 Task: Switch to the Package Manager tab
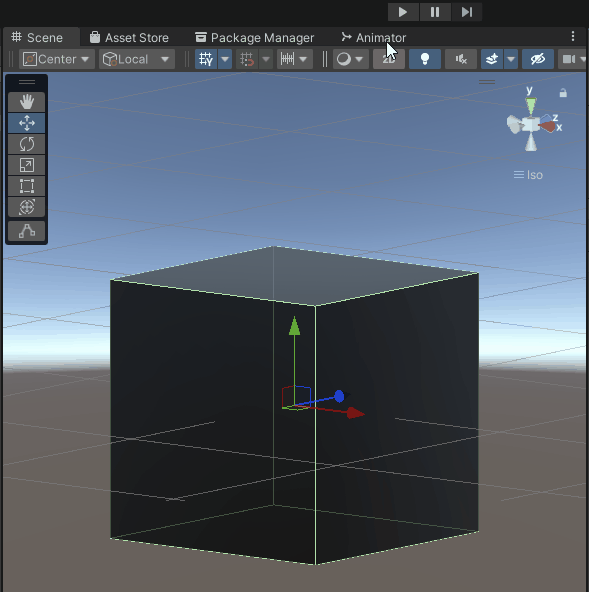coord(254,38)
